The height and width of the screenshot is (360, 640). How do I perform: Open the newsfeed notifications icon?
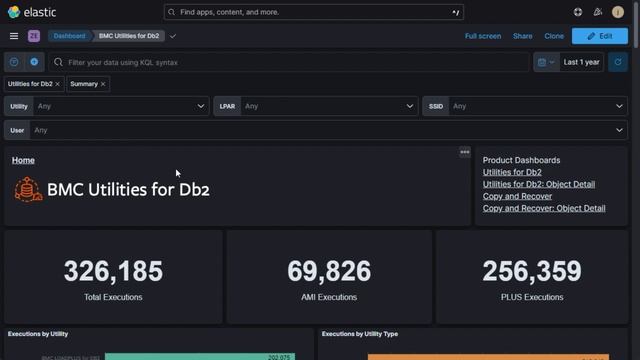(598, 12)
